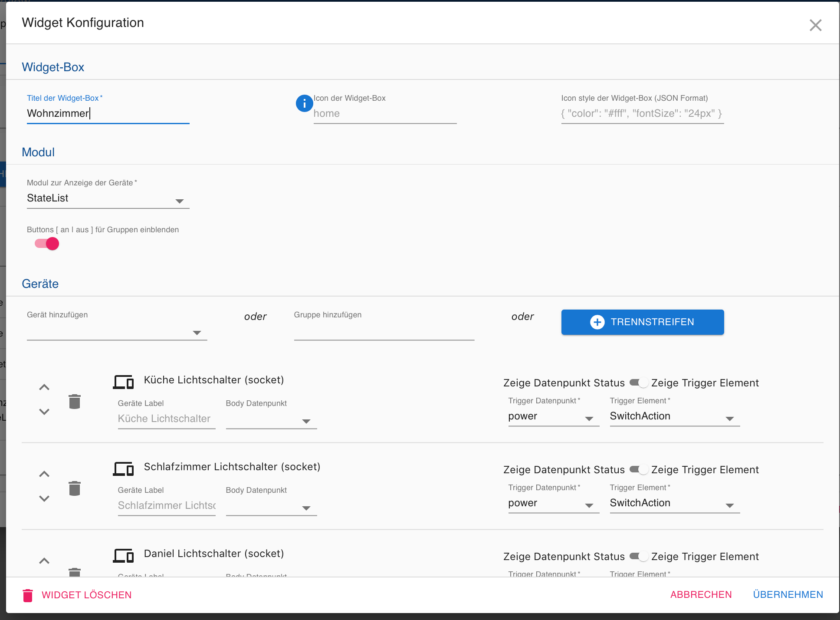This screenshot has width=840, height=620.
Task: Open the Gerät hinzufügen dropdown
Action: tap(117, 332)
